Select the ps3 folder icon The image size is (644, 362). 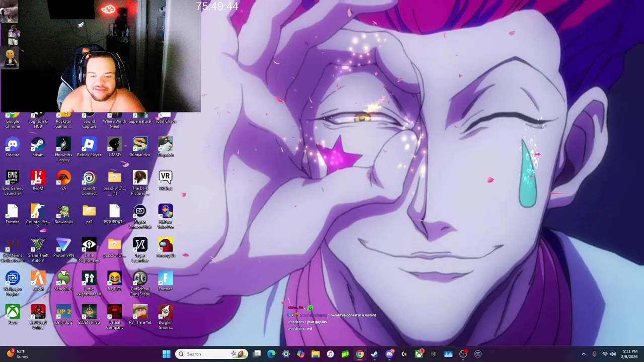point(89,215)
